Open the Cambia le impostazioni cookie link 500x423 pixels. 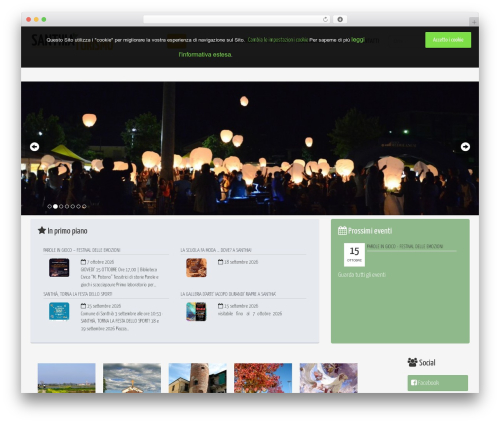[278, 40]
